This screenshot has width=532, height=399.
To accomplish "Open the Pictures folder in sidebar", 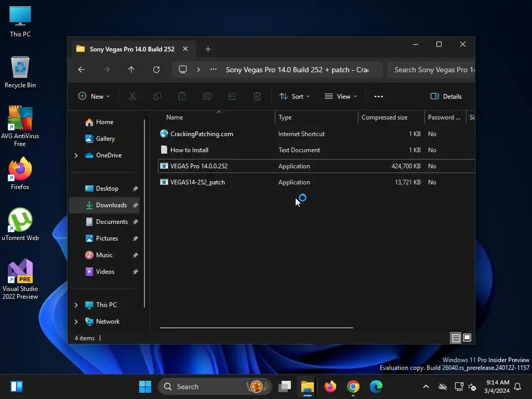I will (104, 238).
